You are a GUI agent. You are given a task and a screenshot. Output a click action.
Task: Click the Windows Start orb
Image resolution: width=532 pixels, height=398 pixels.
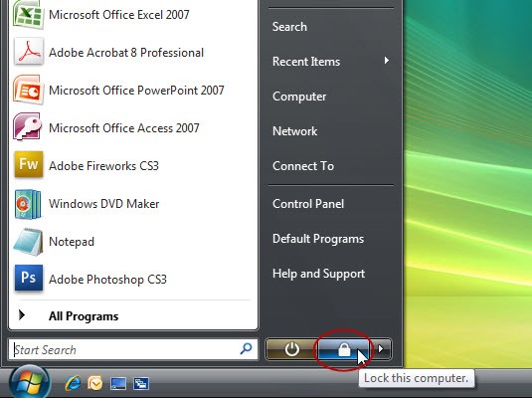coord(30,382)
